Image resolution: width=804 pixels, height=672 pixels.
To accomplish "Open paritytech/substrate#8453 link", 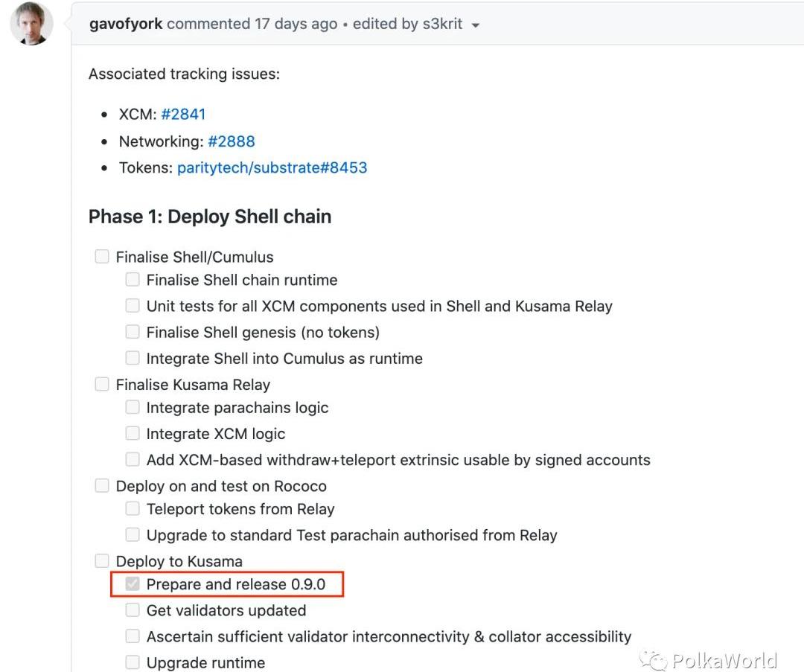I will [x=272, y=167].
